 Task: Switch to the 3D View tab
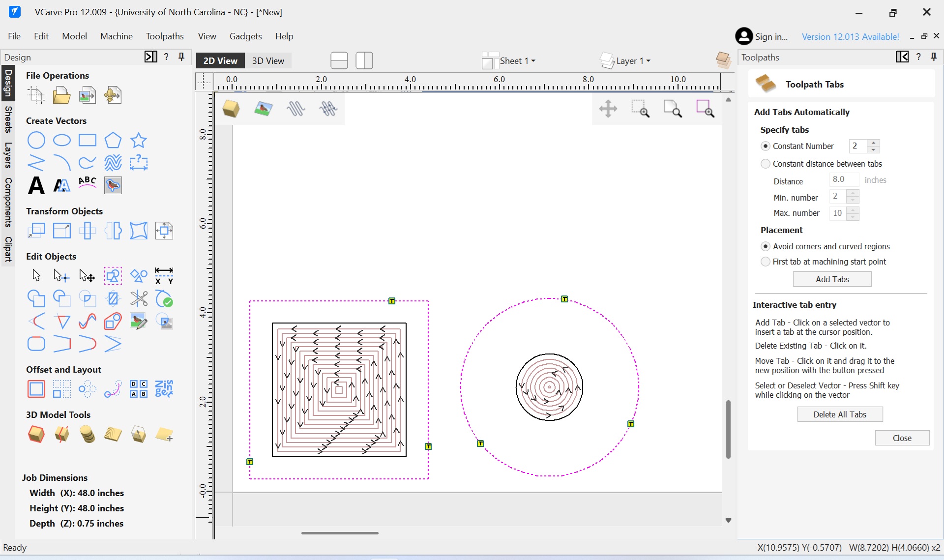tap(268, 61)
